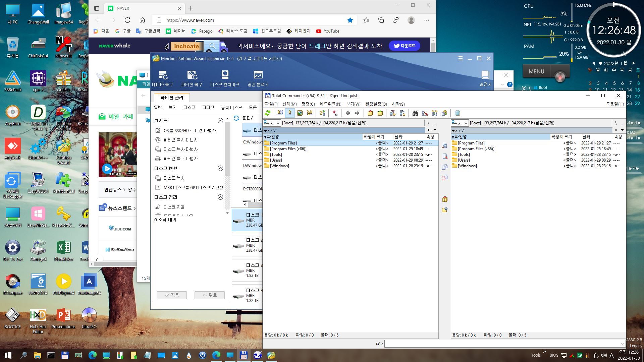Open 도움말(H) menu in Total Commander
The image size is (644, 362).
pos(615,104)
